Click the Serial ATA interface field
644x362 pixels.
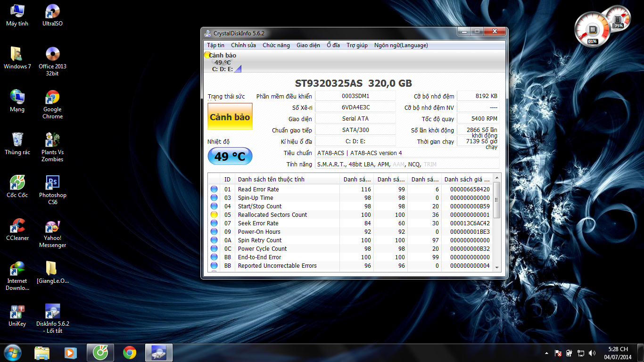tap(355, 119)
